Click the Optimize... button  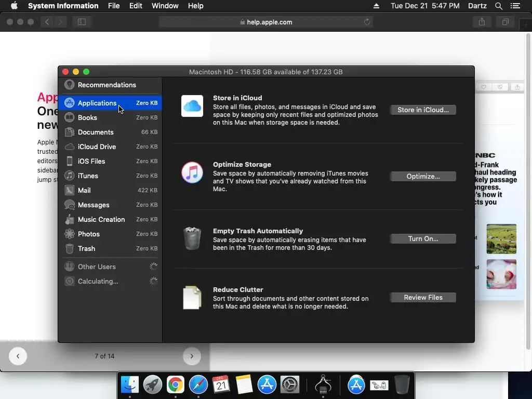pyautogui.click(x=423, y=177)
